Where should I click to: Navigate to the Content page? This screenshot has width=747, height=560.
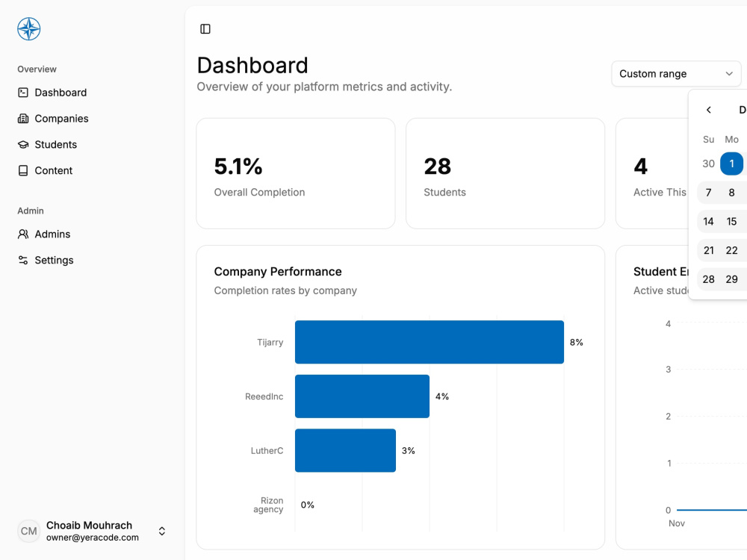pos(53,170)
